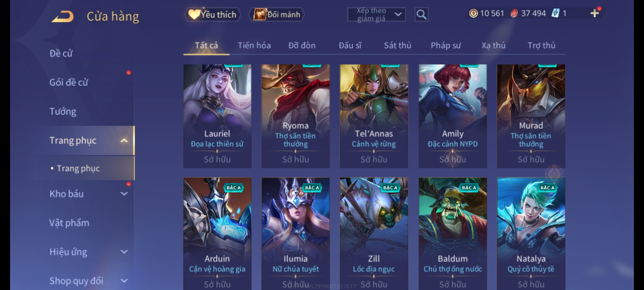Open the Xếp theo giảm giá dropdown
The width and height of the screenshot is (644, 290).
[x=376, y=15]
